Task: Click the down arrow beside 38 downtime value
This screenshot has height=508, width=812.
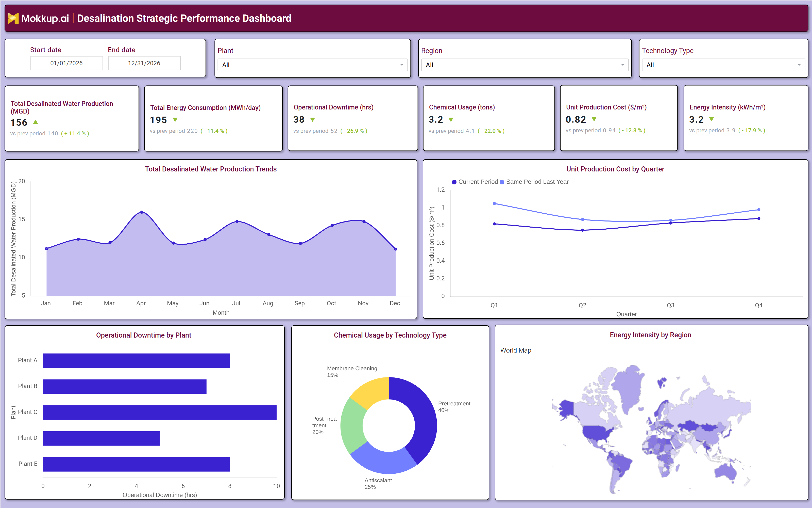Action: pos(313,120)
